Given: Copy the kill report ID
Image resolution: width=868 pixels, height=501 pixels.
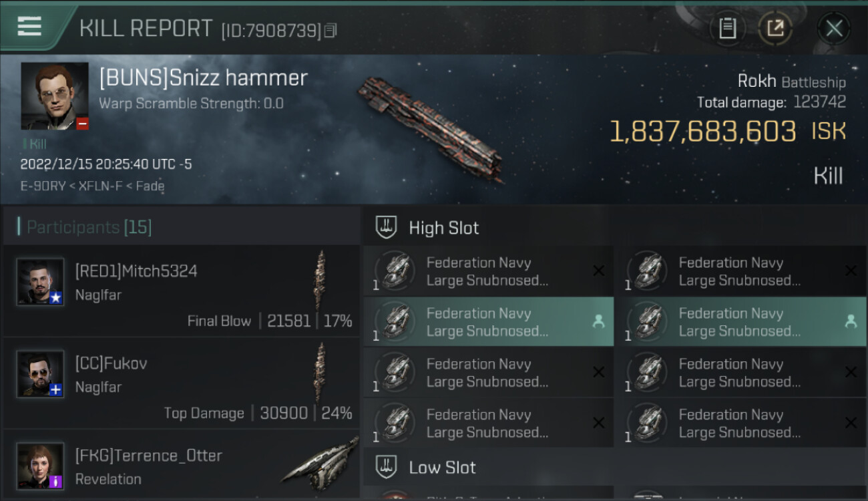Looking at the screenshot, I should (x=331, y=30).
